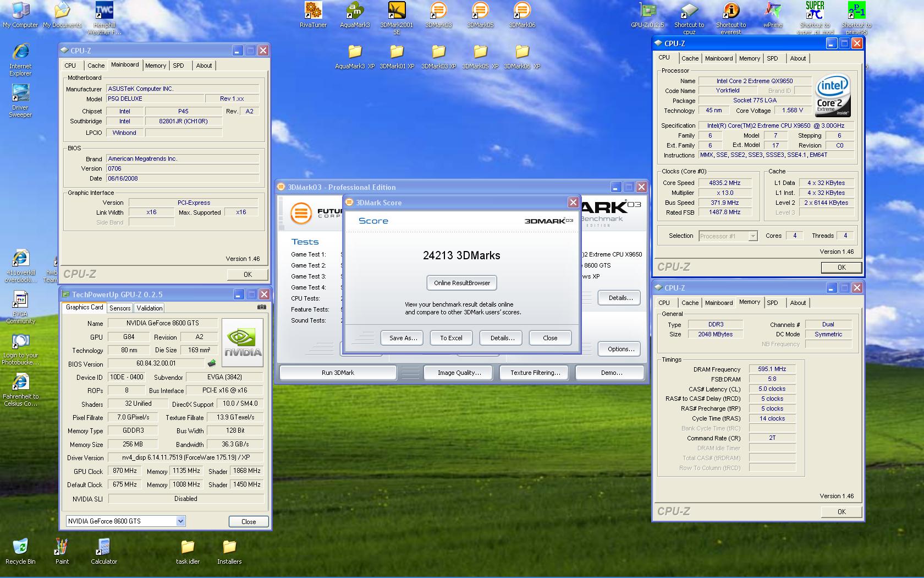Switch to Sensors tab in GPU-Z
Image resolution: width=924 pixels, height=578 pixels.
[x=120, y=308]
